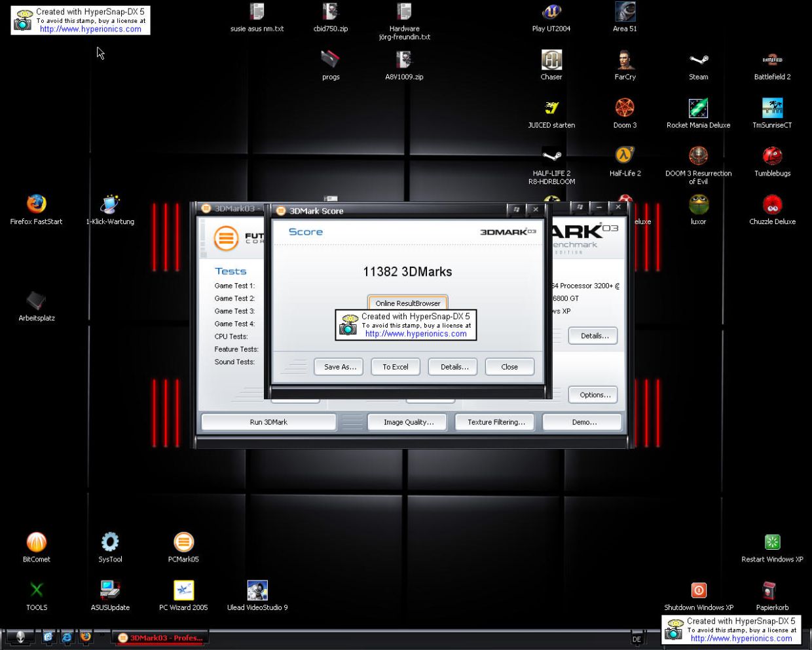812x650 pixels.
Task: Launch Play UT2004 shortcut
Action: [x=551, y=11]
